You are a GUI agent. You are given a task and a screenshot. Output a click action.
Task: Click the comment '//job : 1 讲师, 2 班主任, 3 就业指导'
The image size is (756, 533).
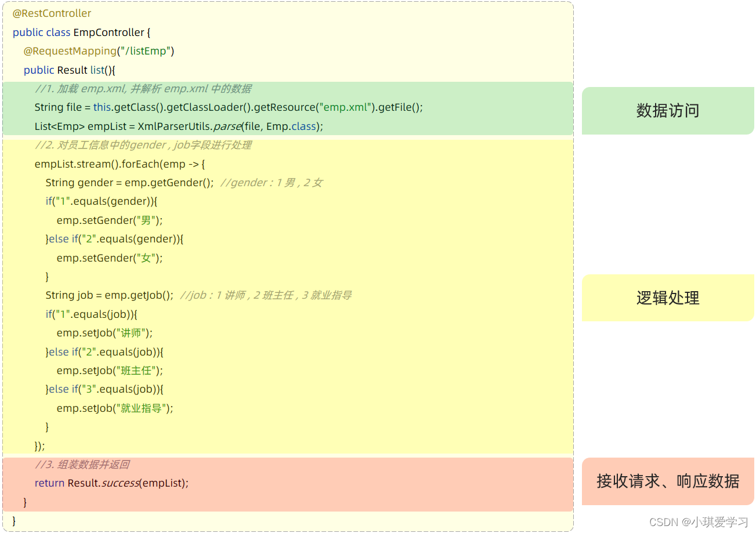(266, 295)
